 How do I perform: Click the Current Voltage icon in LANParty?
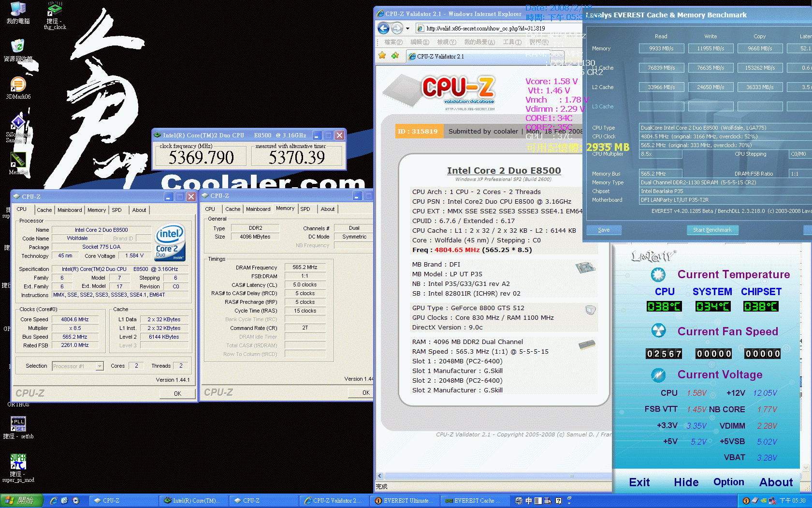(658, 374)
